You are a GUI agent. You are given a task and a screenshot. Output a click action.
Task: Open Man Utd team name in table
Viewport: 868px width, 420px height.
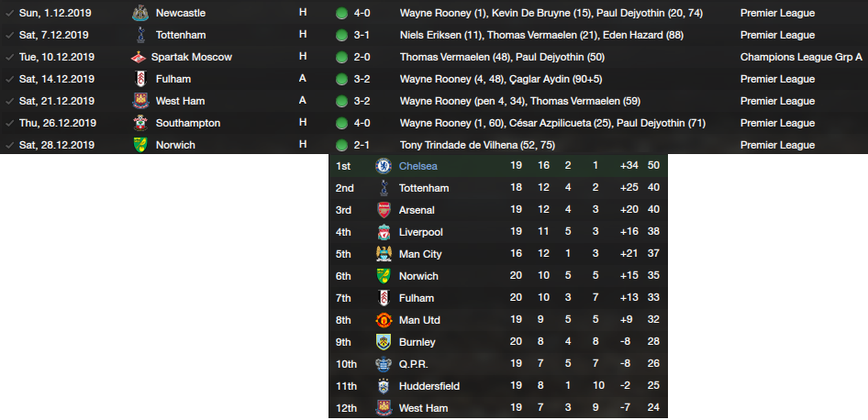pos(419,320)
